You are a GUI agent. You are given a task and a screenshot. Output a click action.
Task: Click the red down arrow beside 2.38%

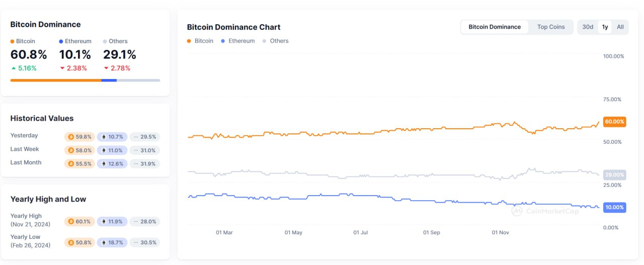(x=62, y=68)
